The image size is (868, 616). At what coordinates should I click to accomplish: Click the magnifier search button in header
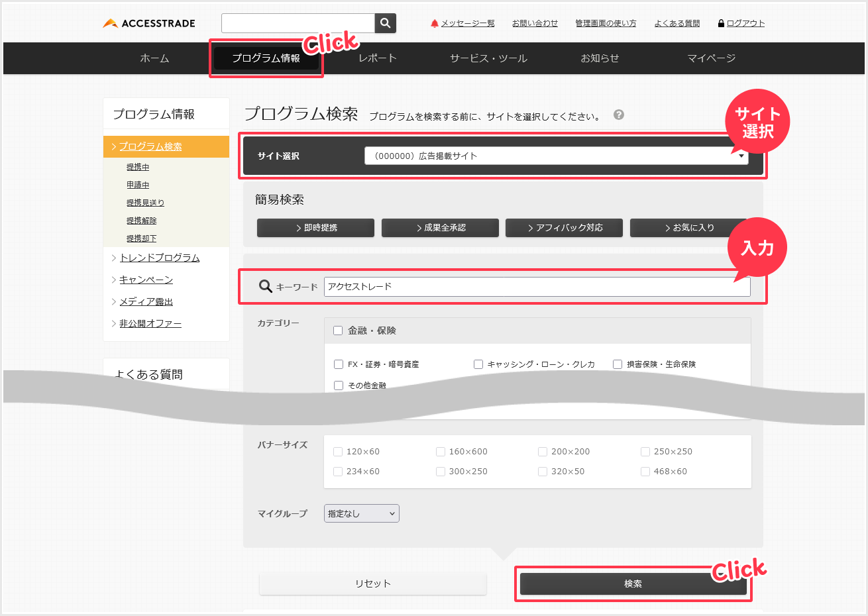pyautogui.click(x=385, y=23)
